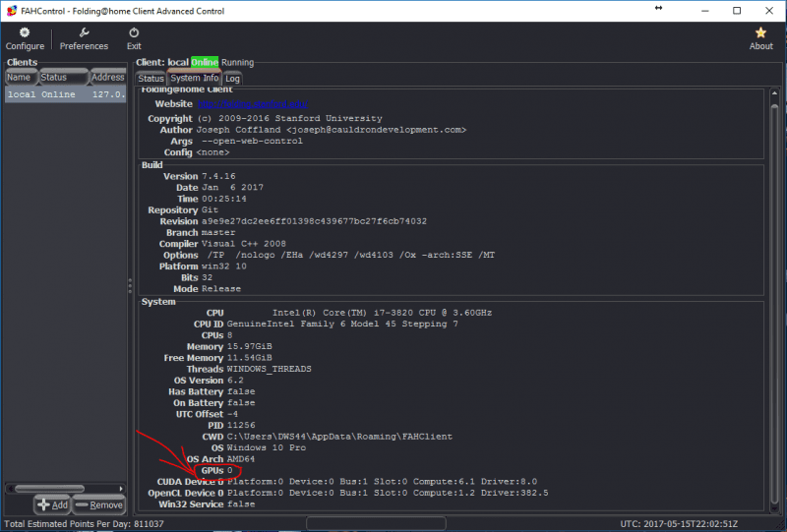Click the CWD path C:\Users\DWS44\AppData\Roaming\FAHClient
The image size is (787, 532).
339,437
